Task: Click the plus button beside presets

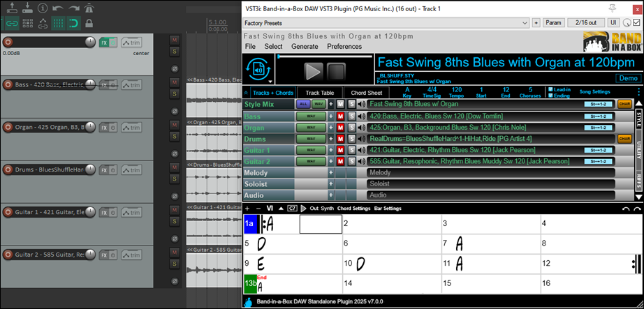Action: point(536,23)
